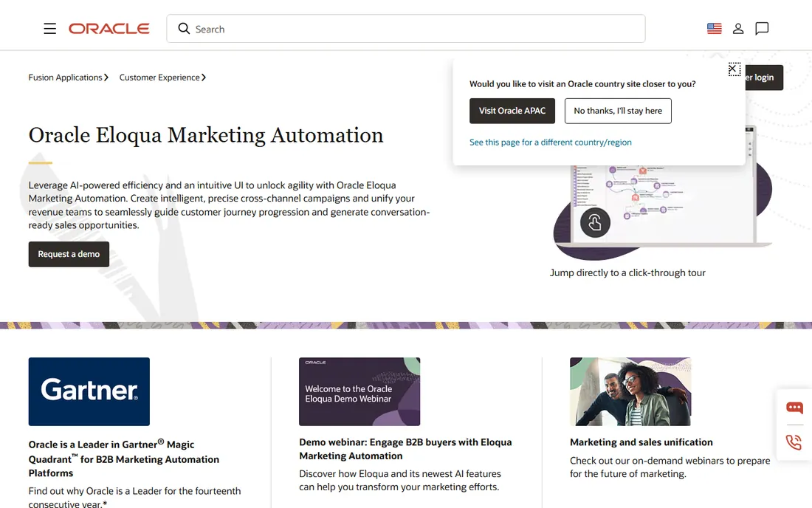Open the two-people marketing photo thumbnail
This screenshot has height=508, width=812.
(630, 391)
